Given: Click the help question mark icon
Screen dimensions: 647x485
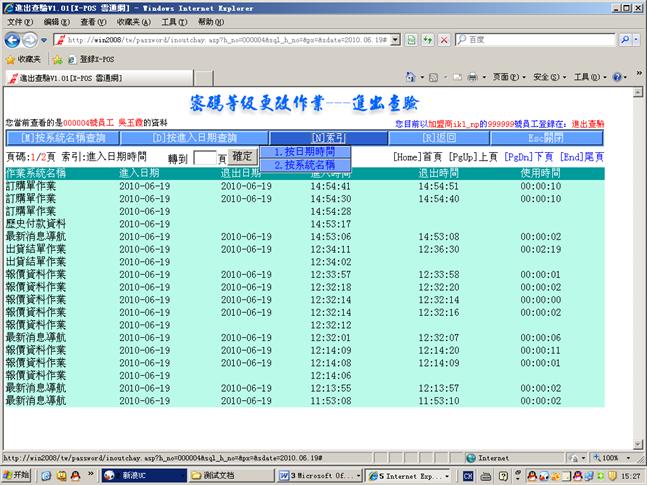Looking at the screenshot, I should click(617, 77).
